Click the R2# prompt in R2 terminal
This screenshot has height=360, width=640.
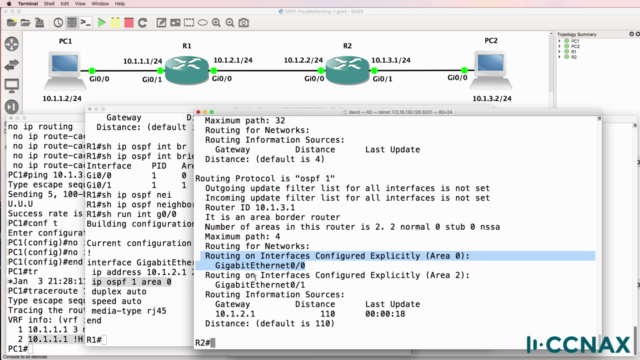tap(202, 343)
